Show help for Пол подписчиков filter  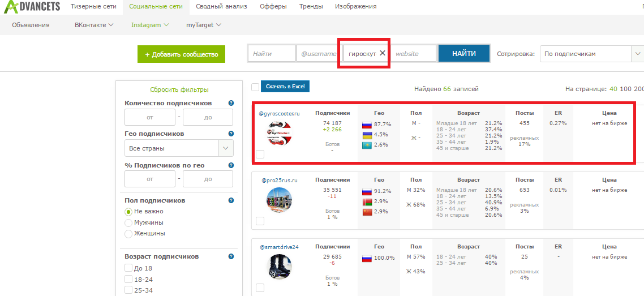pyautogui.click(x=231, y=201)
